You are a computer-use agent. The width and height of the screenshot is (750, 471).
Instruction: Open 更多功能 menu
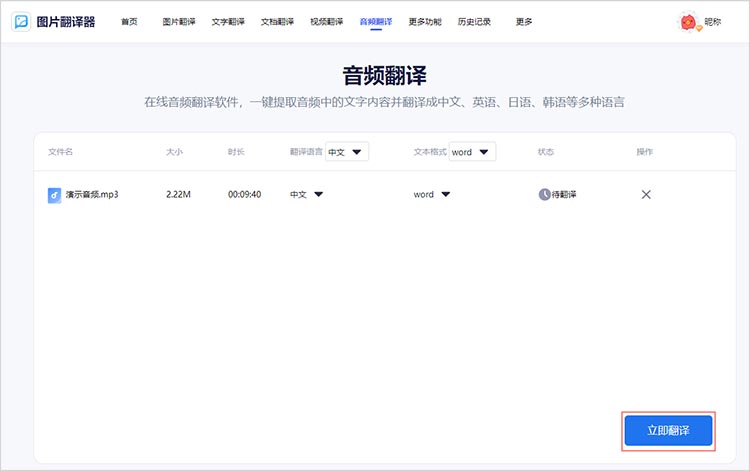click(425, 21)
